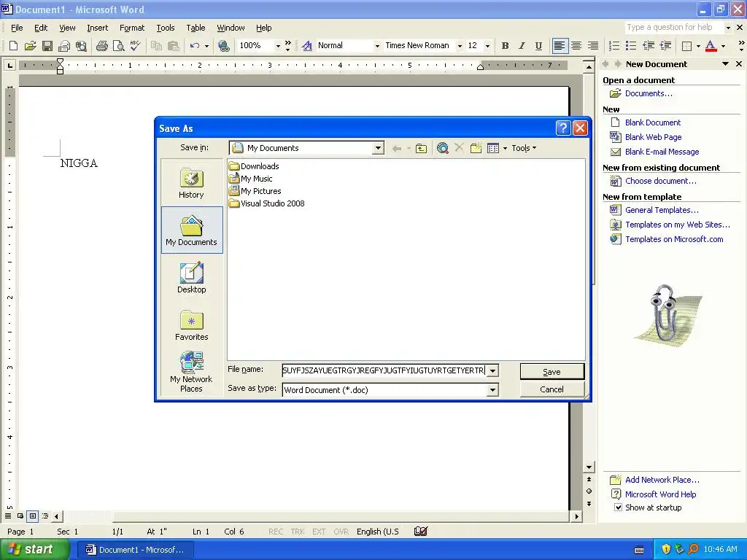
Task: Select Desktop in the places bar
Action: pyautogui.click(x=192, y=278)
